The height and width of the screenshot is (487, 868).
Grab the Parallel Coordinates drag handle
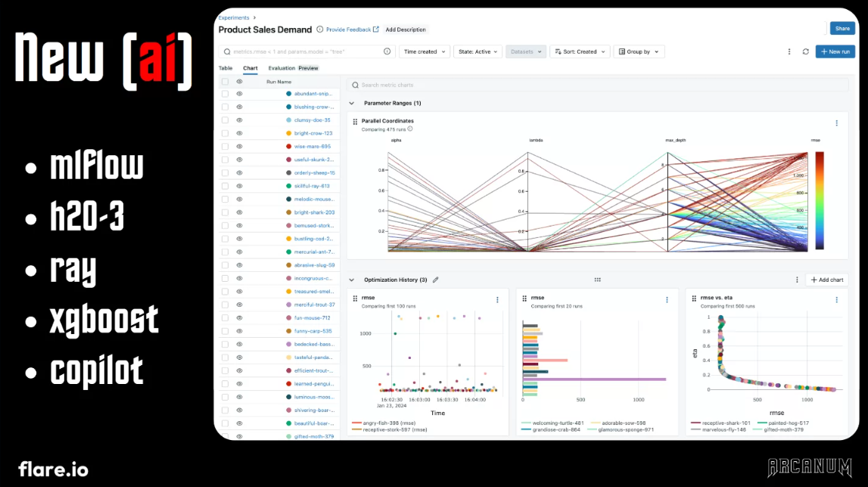(x=355, y=122)
